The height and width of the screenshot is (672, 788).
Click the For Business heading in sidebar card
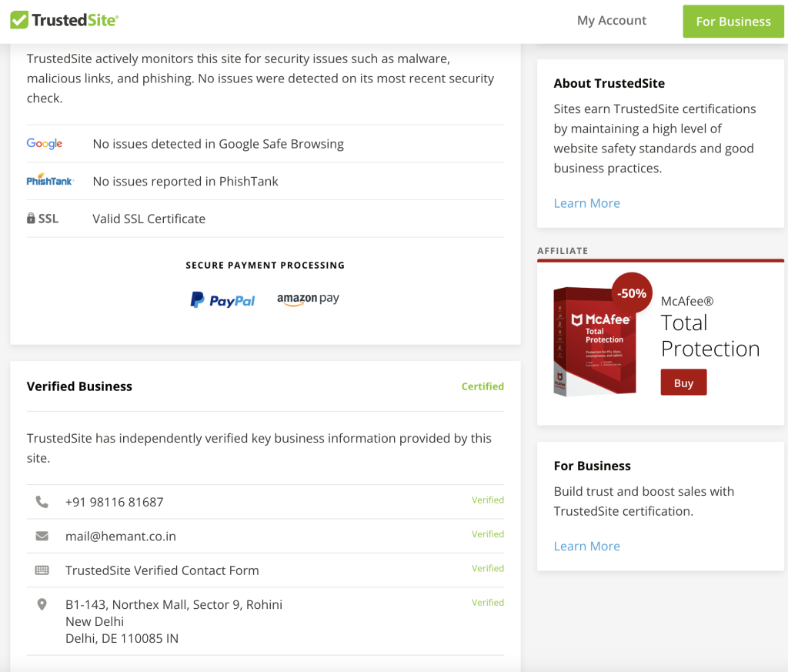pos(592,466)
